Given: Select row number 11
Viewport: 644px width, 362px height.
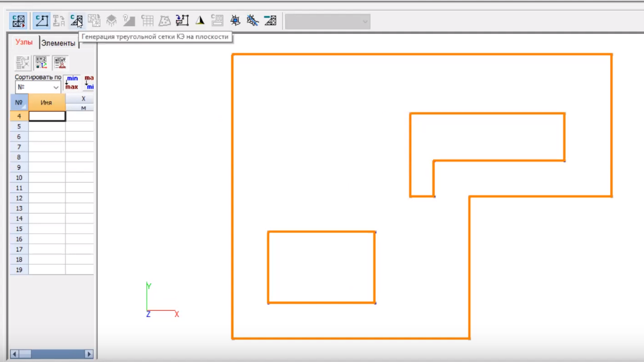Looking at the screenshot, I should 19,188.
